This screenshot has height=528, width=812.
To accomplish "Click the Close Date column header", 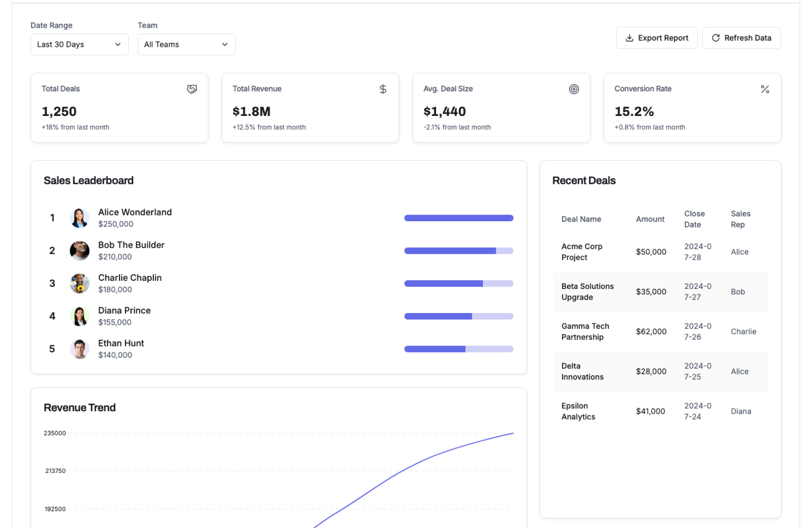I will (694, 219).
